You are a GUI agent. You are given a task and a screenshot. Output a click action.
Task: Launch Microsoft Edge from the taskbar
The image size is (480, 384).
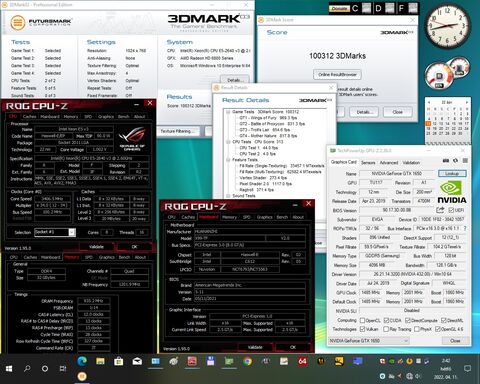[x=82, y=361]
